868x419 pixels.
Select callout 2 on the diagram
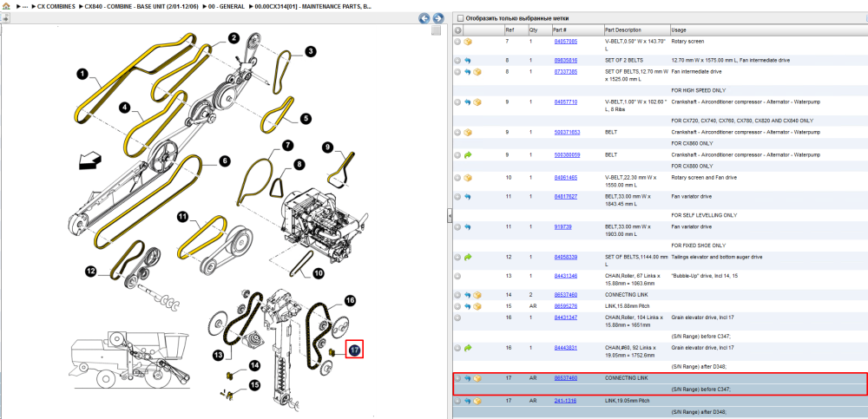coord(233,37)
